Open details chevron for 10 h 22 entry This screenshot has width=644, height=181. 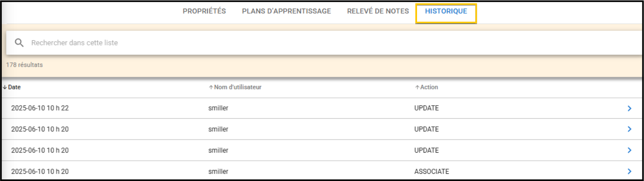629,109
